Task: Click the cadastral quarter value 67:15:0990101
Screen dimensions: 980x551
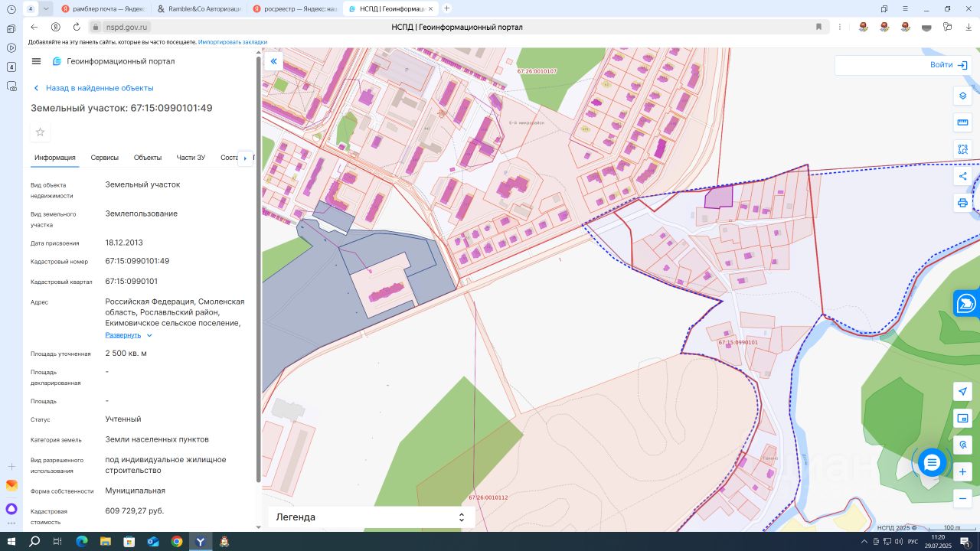Action: click(x=132, y=281)
